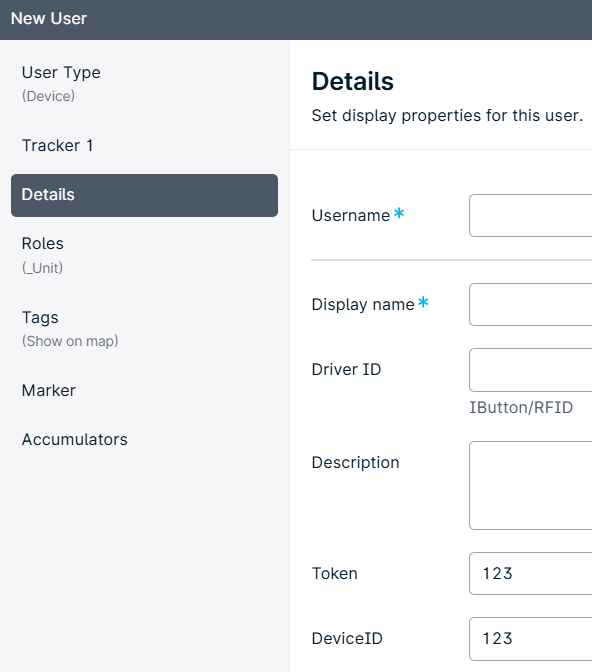Click the Username field label

click(x=351, y=216)
